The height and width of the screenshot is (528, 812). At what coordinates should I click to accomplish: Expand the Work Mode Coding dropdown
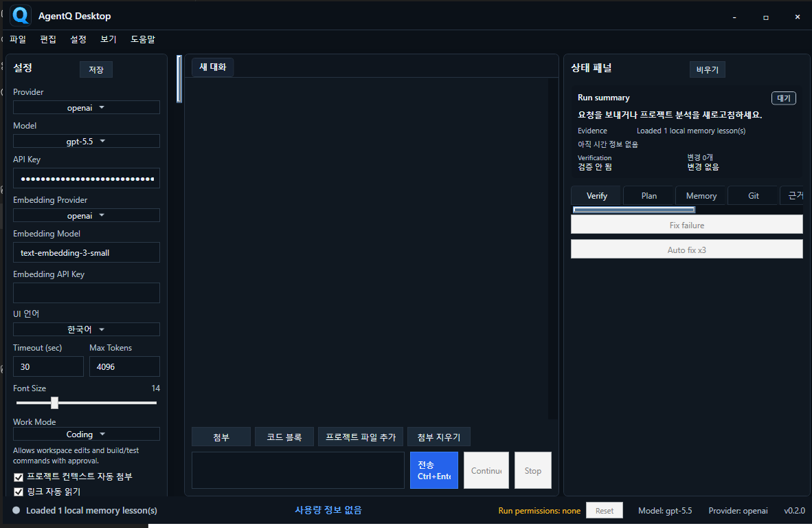[87, 434]
